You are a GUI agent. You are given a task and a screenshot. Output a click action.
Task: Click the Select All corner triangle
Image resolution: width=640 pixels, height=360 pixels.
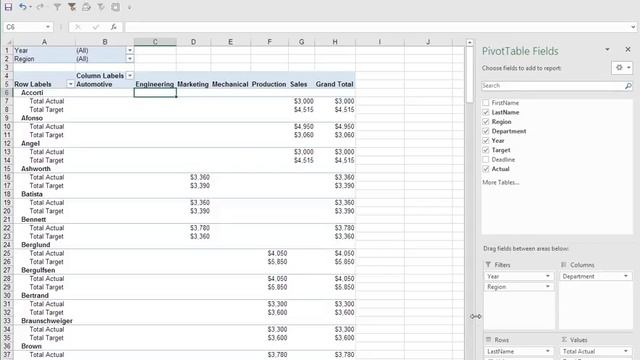8,42
